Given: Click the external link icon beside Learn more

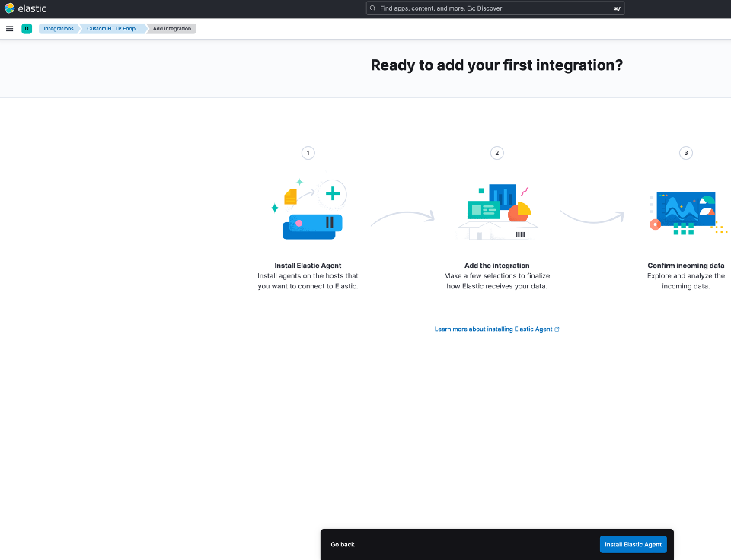Looking at the screenshot, I should tap(557, 329).
